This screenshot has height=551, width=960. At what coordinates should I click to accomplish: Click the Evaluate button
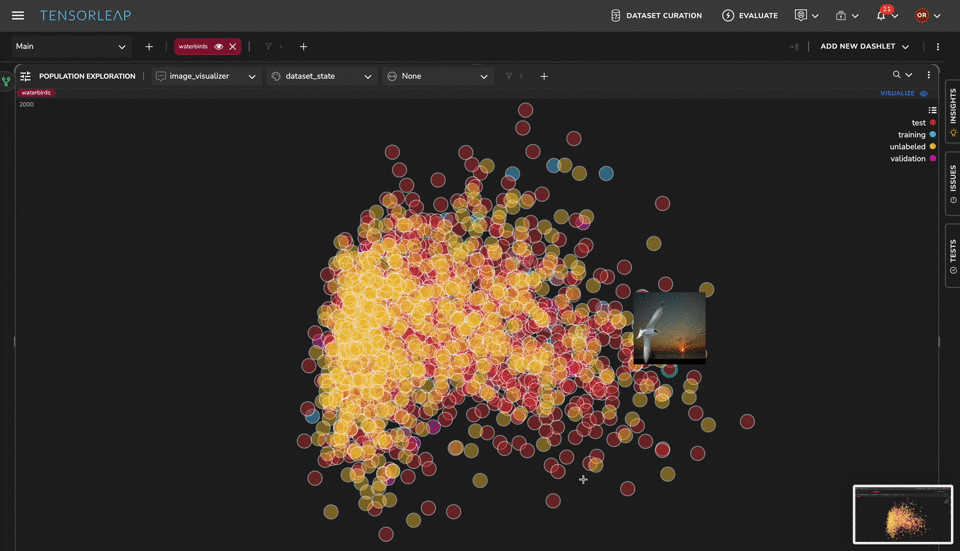(x=750, y=16)
